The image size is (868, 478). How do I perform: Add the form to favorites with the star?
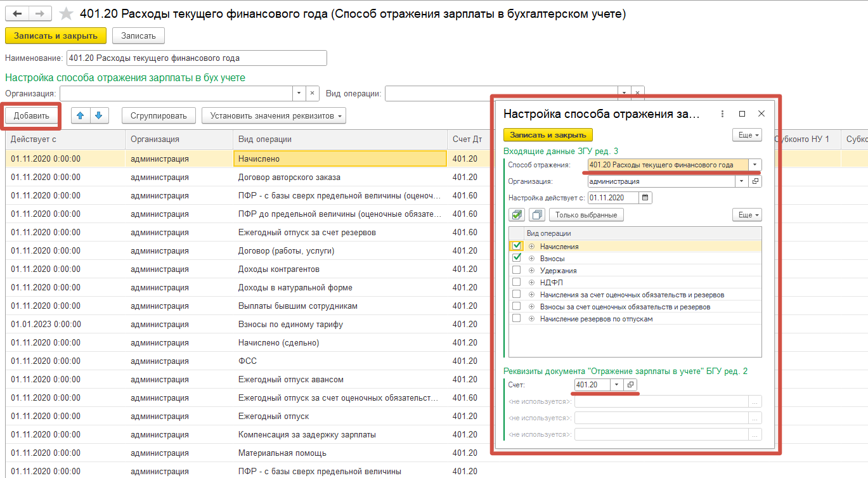[65, 14]
